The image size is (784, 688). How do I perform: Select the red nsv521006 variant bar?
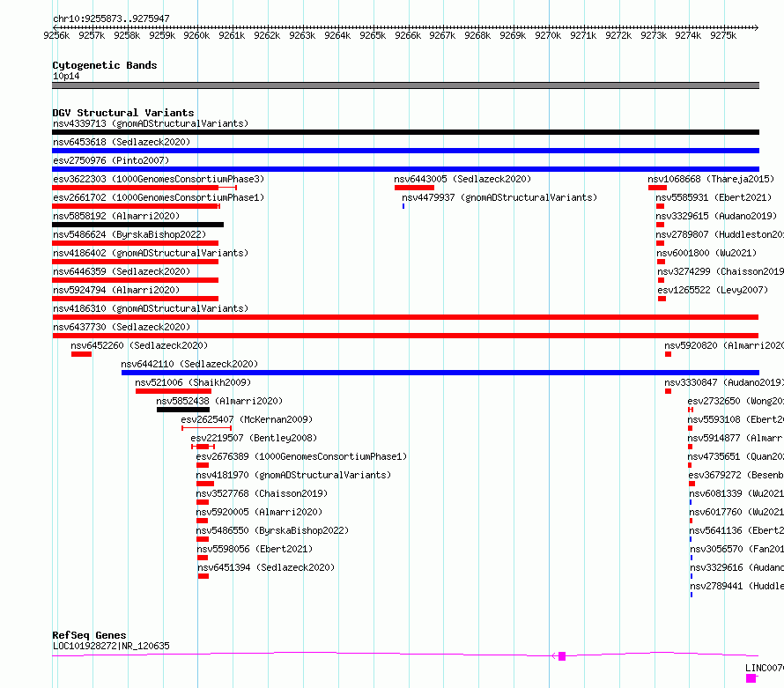point(174,391)
